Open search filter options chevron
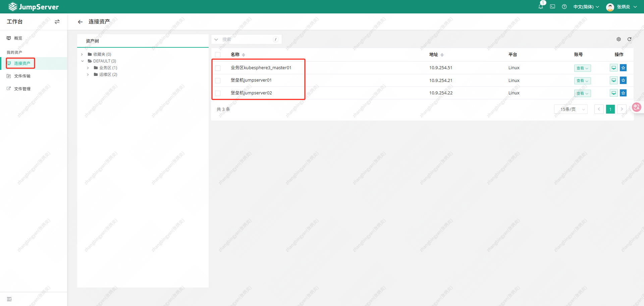The image size is (644, 306). coord(216,39)
